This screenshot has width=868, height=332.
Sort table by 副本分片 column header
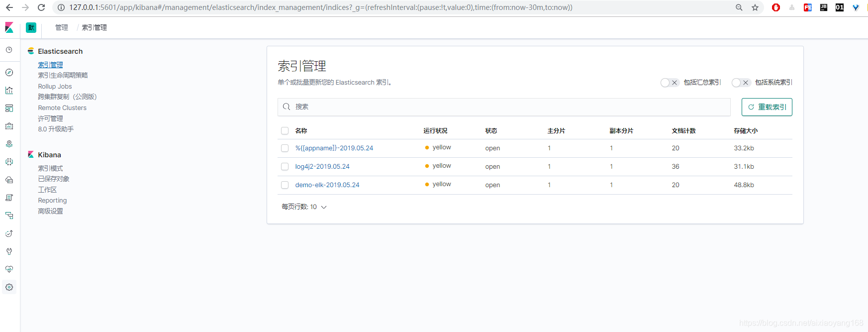point(621,131)
